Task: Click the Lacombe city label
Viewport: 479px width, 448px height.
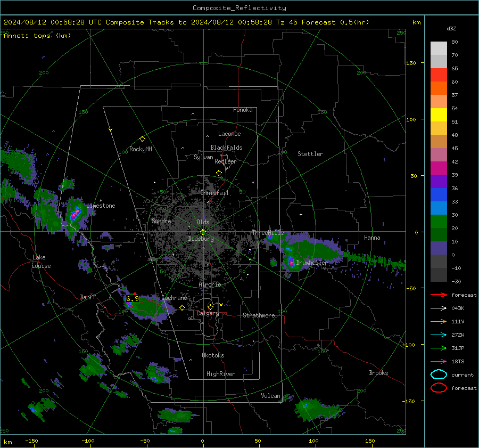Action: coord(229,134)
